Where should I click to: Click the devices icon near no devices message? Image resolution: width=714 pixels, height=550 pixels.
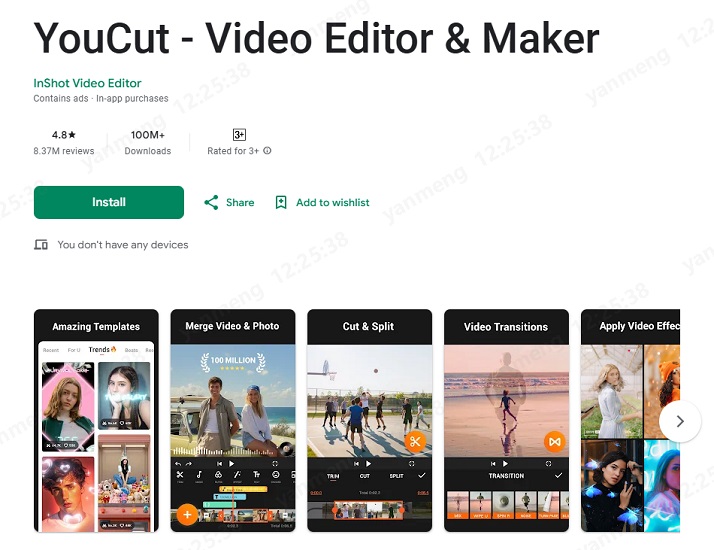click(x=41, y=245)
